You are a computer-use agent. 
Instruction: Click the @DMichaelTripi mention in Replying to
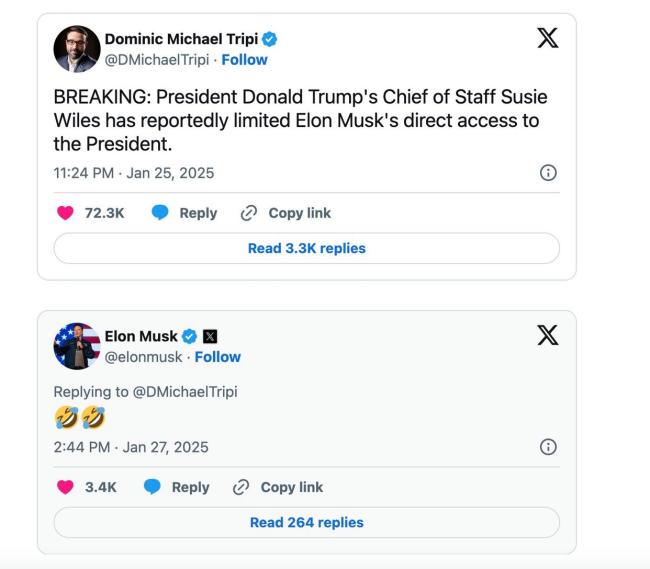pyautogui.click(x=187, y=391)
